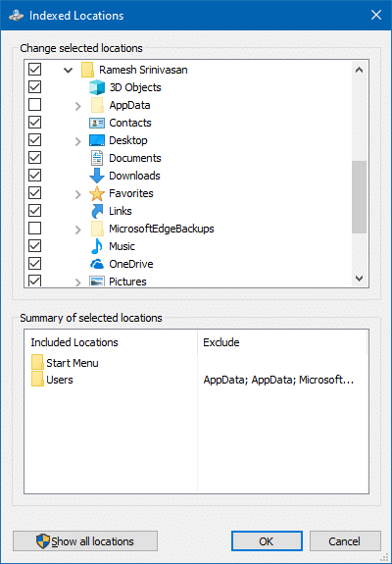This screenshot has width=392, height=564.
Task: Click Show all locations button
Action: (x=85, y=541)
